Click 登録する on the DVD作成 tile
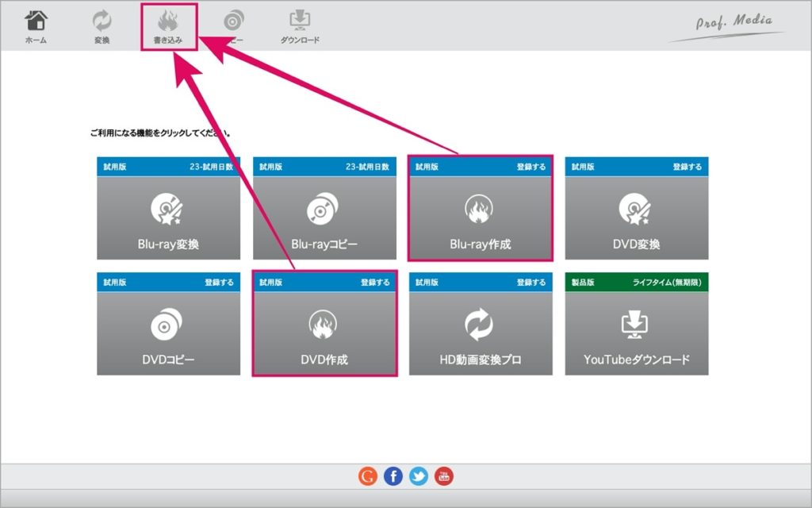Screen dimensions: 812x508 375,283
